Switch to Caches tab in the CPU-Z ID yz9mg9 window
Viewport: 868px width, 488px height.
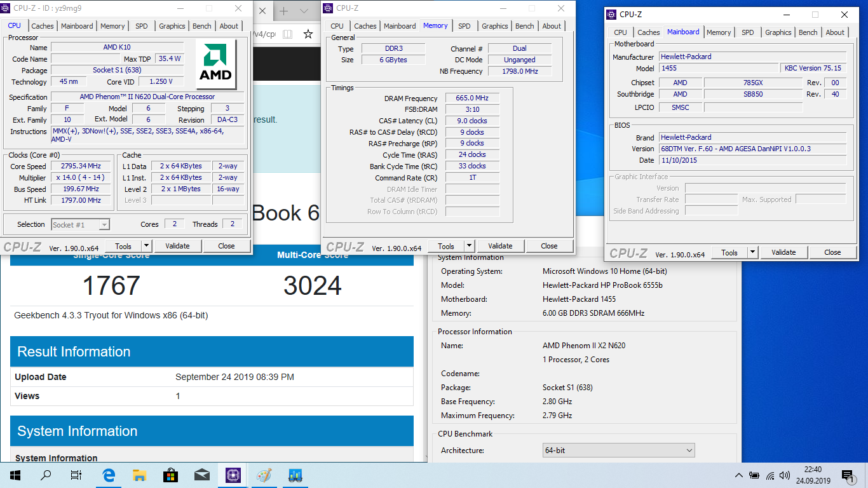(x=43, y=26)
